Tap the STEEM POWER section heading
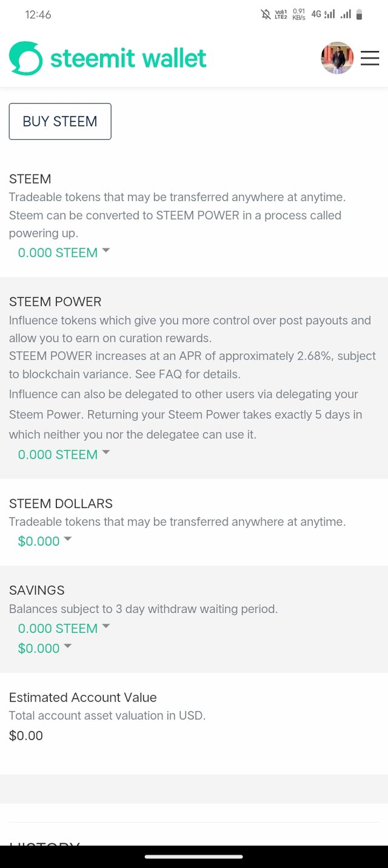Screen dimensions: 388x868 click(55, 302)
